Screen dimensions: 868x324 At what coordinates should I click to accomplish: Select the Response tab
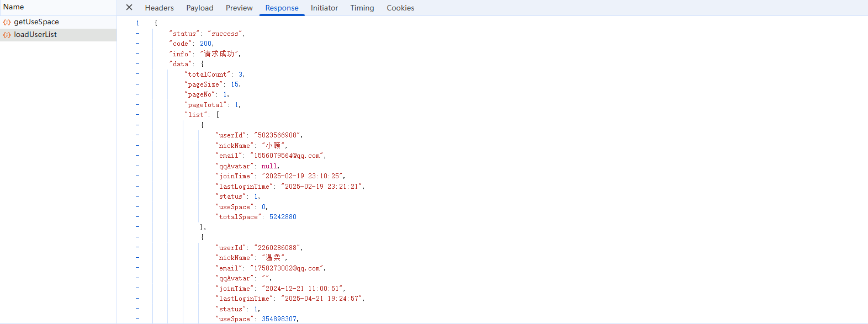282,8
